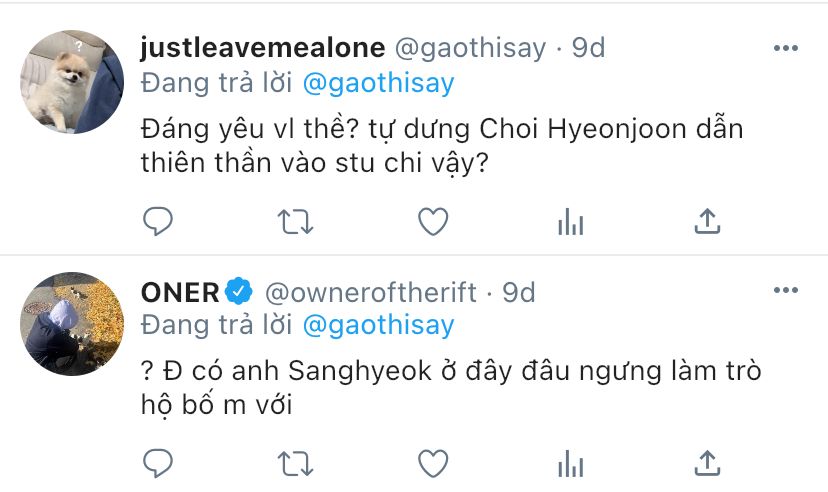Screen dimensions: 828x492
Task: Like the ONER tweet
Action: 432,463
